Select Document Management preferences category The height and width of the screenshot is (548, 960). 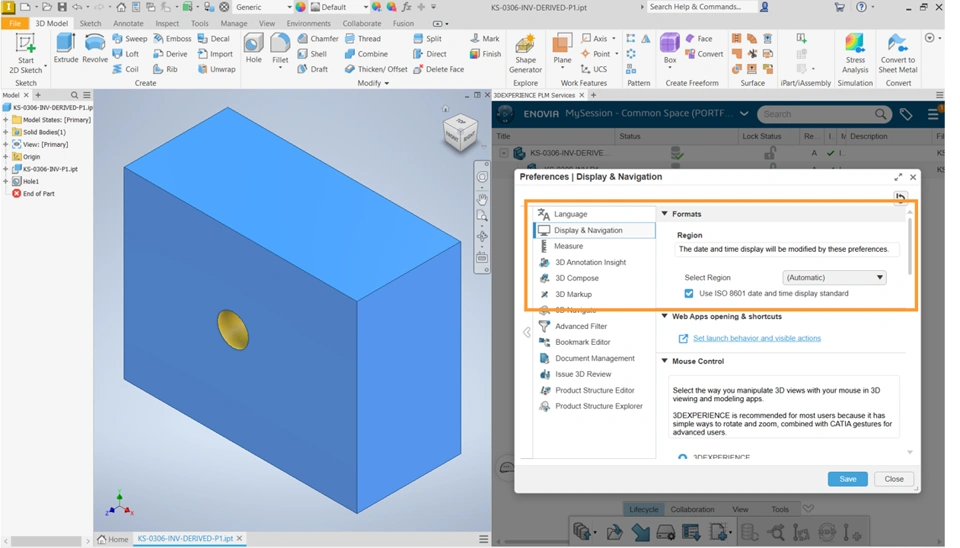pos(594,358)
